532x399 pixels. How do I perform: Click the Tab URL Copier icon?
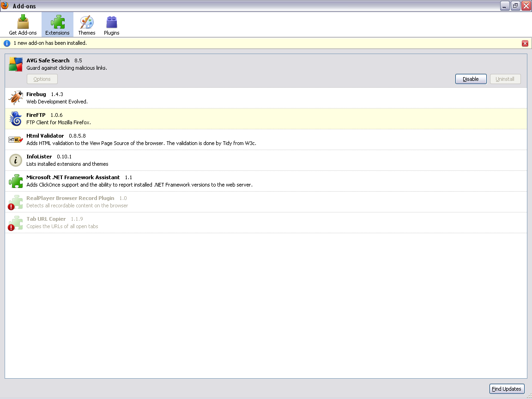pyautogui.click(x=16, y=223)
